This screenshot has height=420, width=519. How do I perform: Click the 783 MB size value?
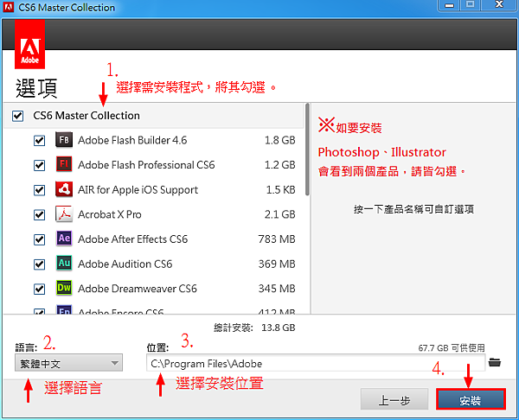pyautogui.click(x=277, y=239)
